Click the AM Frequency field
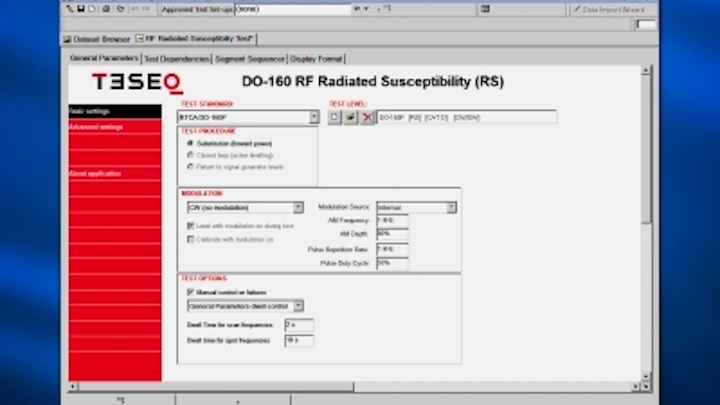This screenshot has width=720, height=405. pyautogui.click(x=392, y=221)
